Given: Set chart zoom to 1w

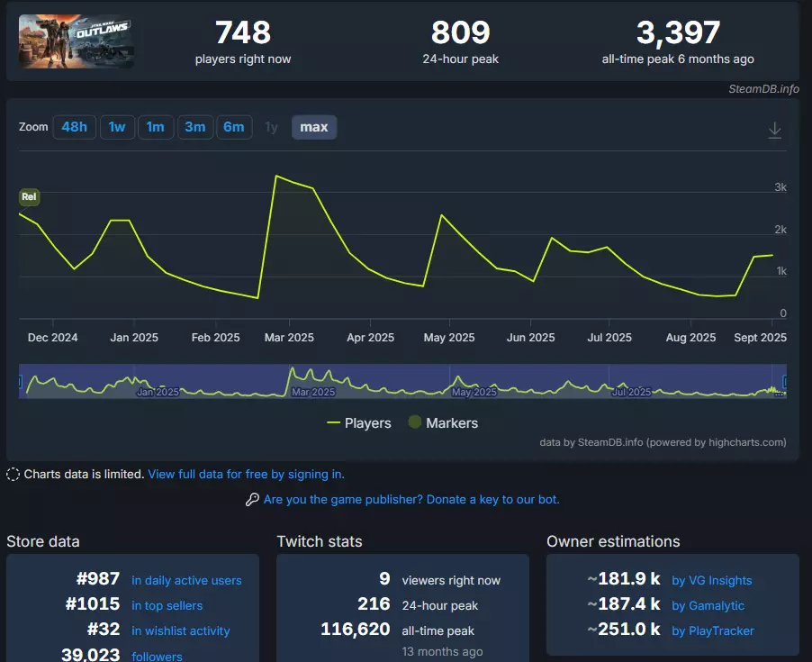Looking at the screenshot, I should tap(117, 127).
